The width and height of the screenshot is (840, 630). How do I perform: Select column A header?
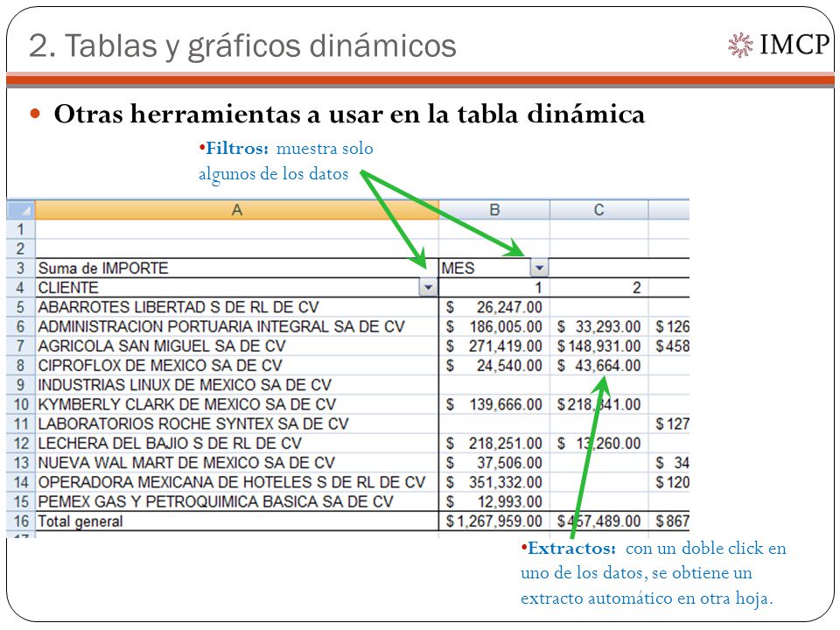(x=237, y=209)
